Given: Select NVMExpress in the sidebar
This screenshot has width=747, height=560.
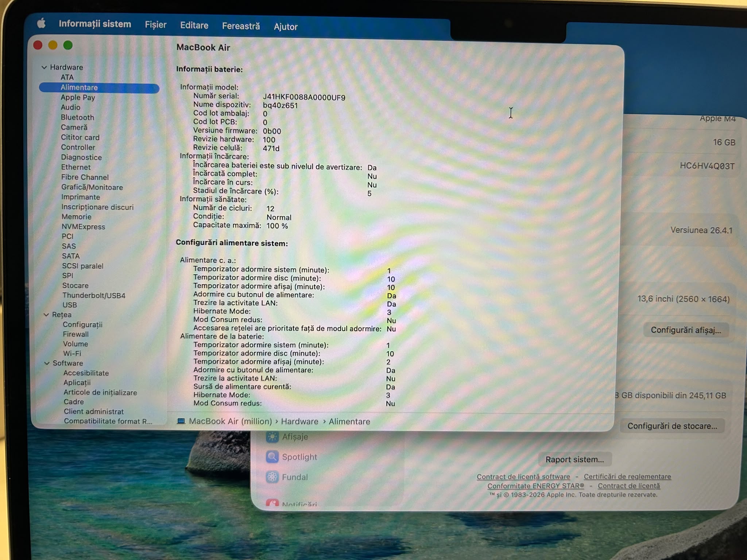Looking at the screenshot, I should [x=83, y=227].
